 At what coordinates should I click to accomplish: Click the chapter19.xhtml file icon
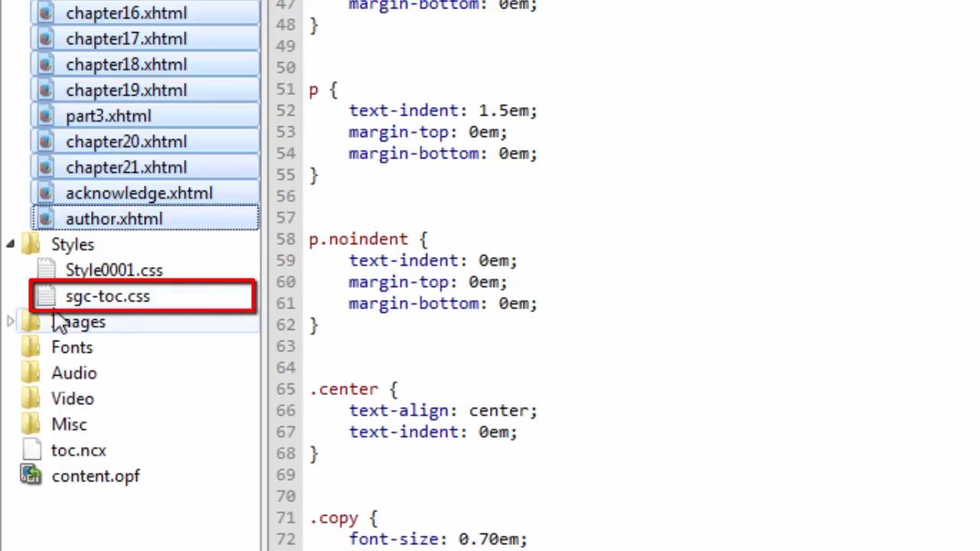45,90
